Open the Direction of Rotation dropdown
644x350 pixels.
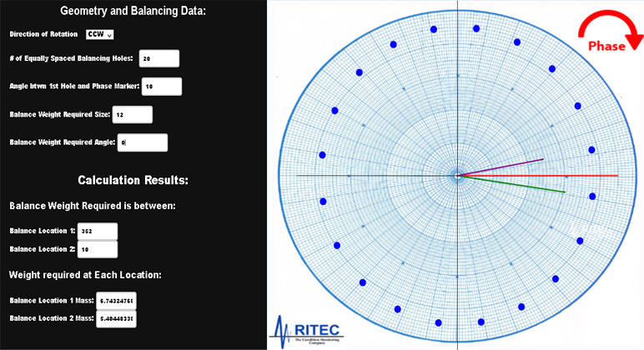pos(99,34)
